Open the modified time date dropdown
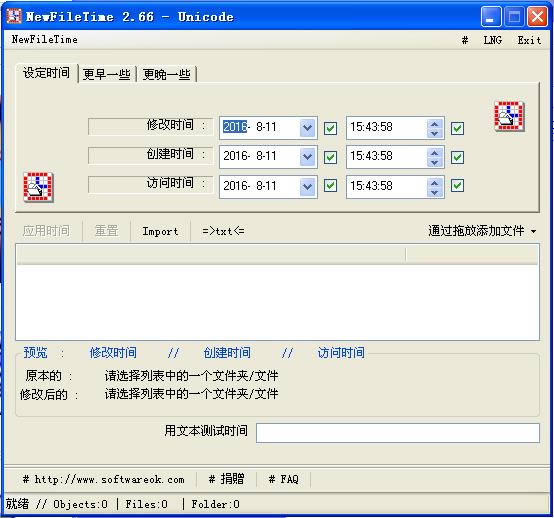This screenshot has width=554, height=518. point(307,128)
